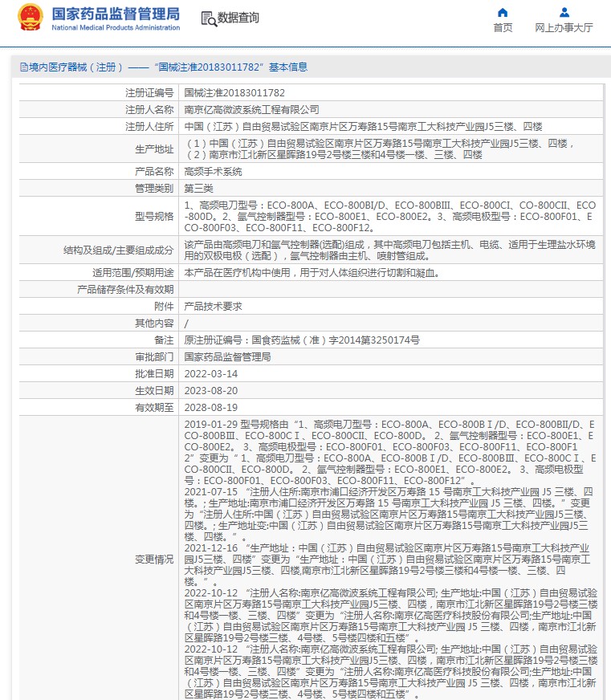
Task: Click the user icon 网上办事大厅
Action: (564, 12)
